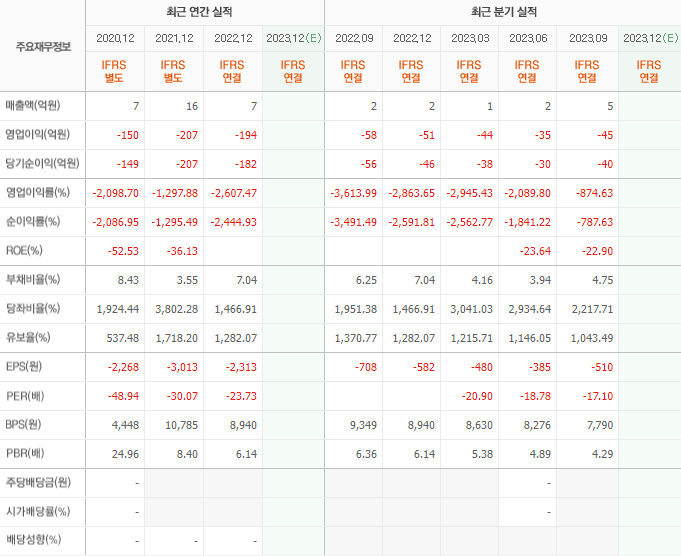Select the PER(배) row label

point(25,396)
